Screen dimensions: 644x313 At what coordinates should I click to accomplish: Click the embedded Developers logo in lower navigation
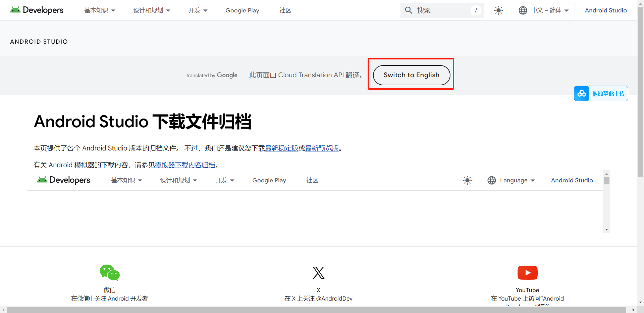point(63,180)
